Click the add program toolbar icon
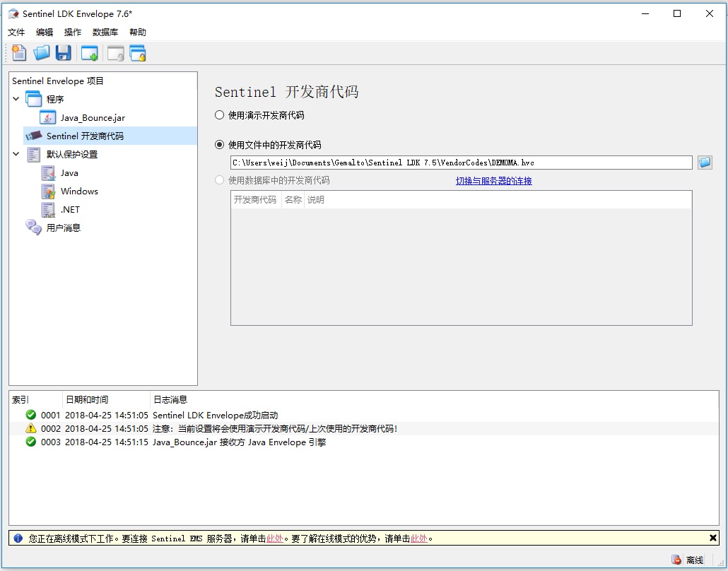 tap(90, 53)
